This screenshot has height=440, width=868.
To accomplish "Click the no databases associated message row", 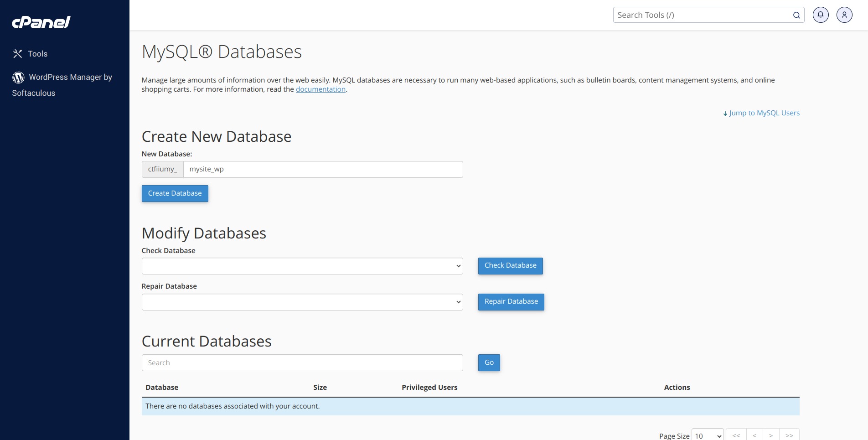I will point(470,406).
